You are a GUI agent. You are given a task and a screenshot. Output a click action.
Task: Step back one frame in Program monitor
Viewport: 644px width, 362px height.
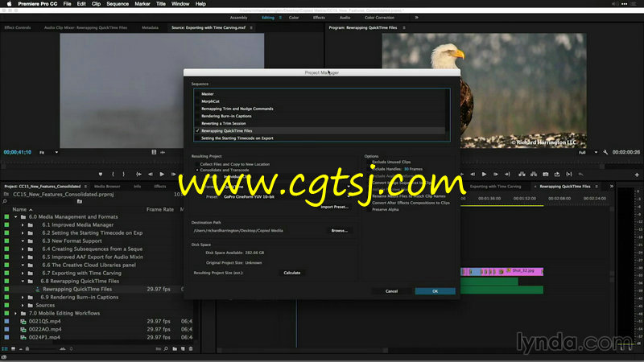click(x=473, y=175)
